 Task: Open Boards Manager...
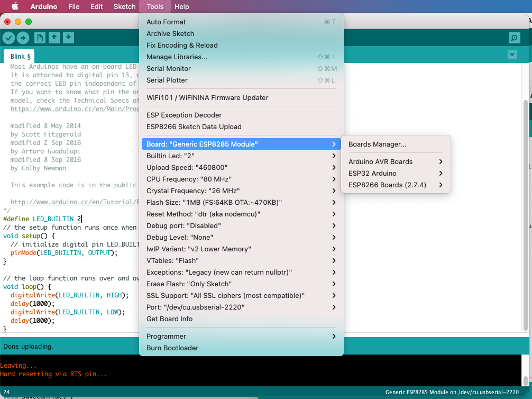(396, 144)
